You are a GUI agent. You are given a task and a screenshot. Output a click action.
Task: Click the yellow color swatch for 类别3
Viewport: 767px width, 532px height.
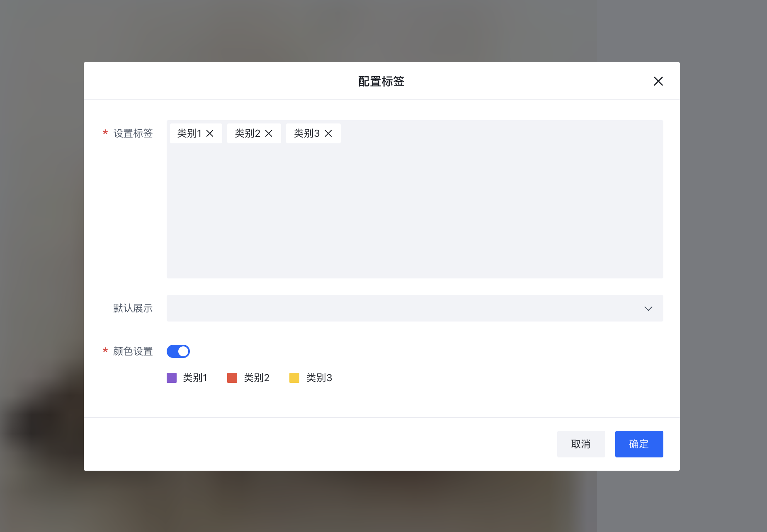(x=294, y=378)
